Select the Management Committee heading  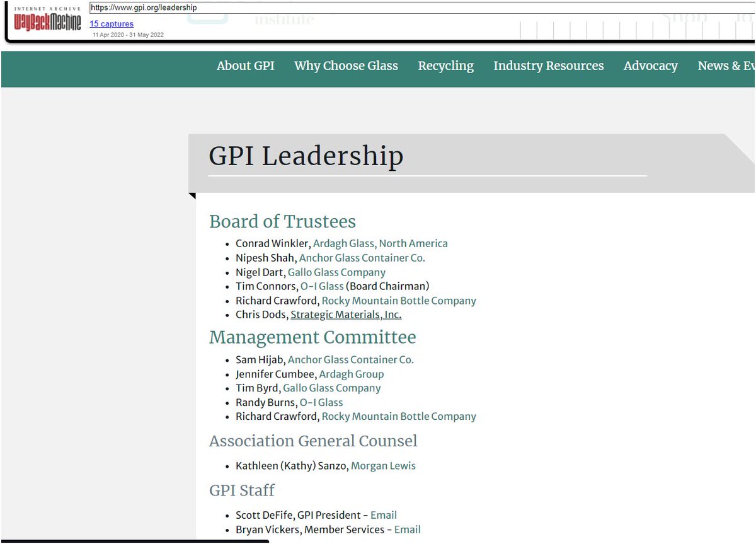[x=312, y=337]
